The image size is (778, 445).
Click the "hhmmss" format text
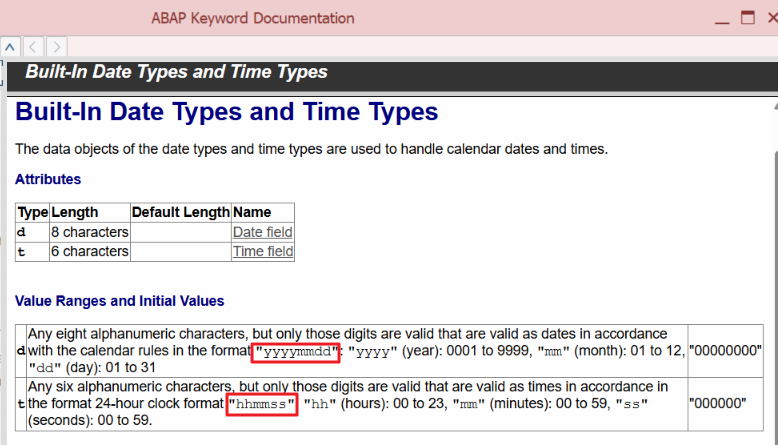pyautogui.click(x=261, y=404)
